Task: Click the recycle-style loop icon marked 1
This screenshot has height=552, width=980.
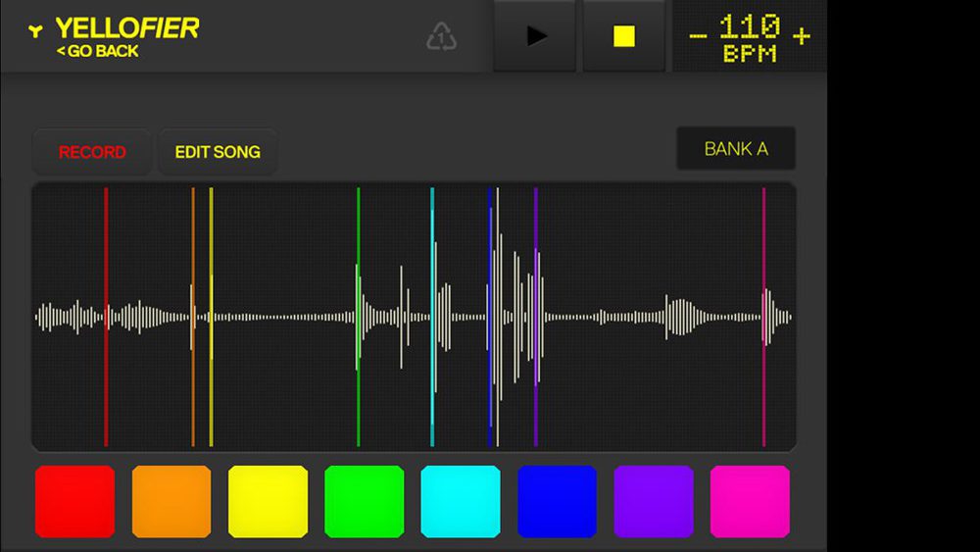Action: (x=441, y=36)
